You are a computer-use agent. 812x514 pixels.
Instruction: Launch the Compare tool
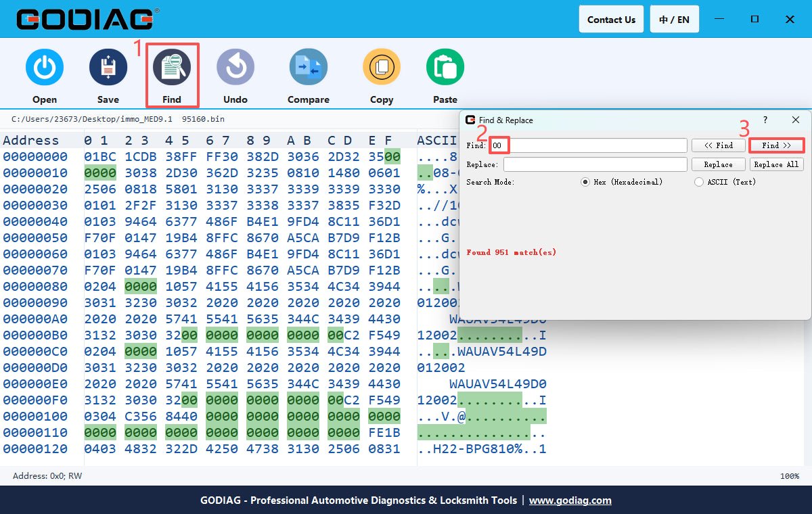(x=309, y=68)
